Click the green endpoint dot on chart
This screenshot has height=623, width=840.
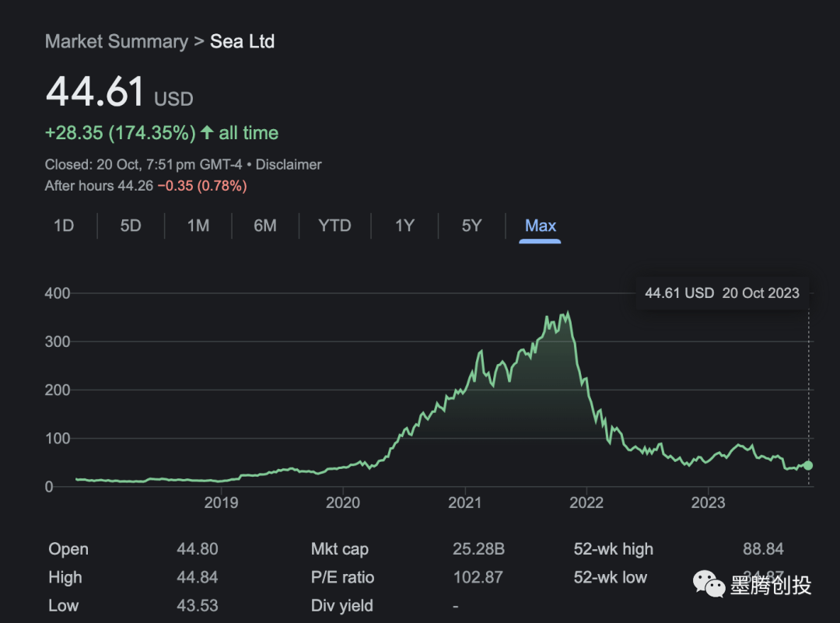808,465
